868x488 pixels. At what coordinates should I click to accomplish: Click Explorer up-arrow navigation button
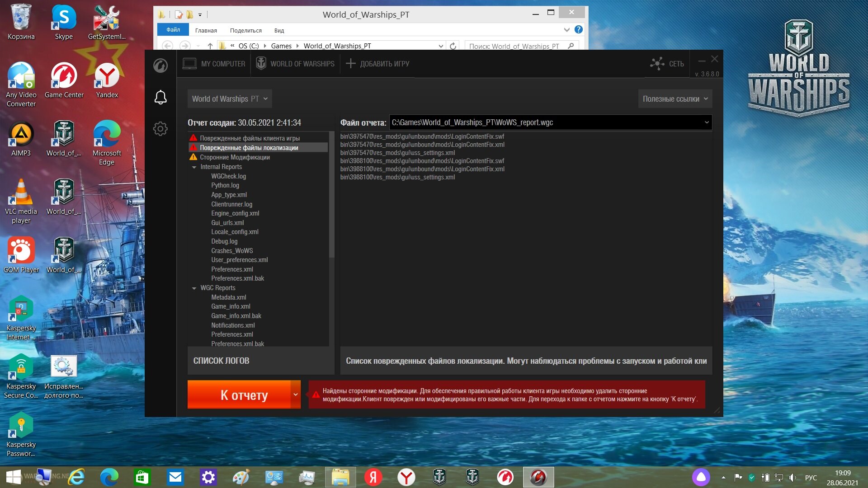[x=210, y=46]
